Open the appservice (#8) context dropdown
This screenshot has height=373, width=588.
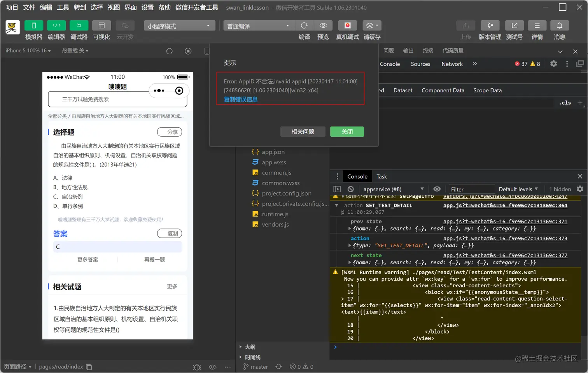point(393,189)
